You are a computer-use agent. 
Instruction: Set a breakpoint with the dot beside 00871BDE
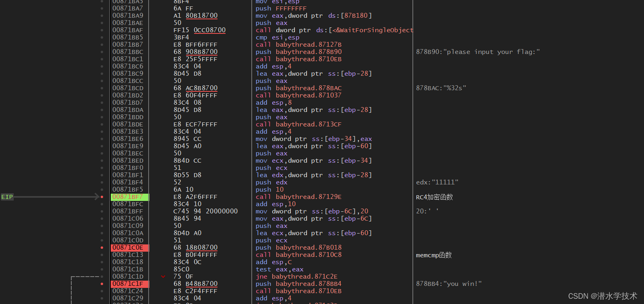pos(102,124)
